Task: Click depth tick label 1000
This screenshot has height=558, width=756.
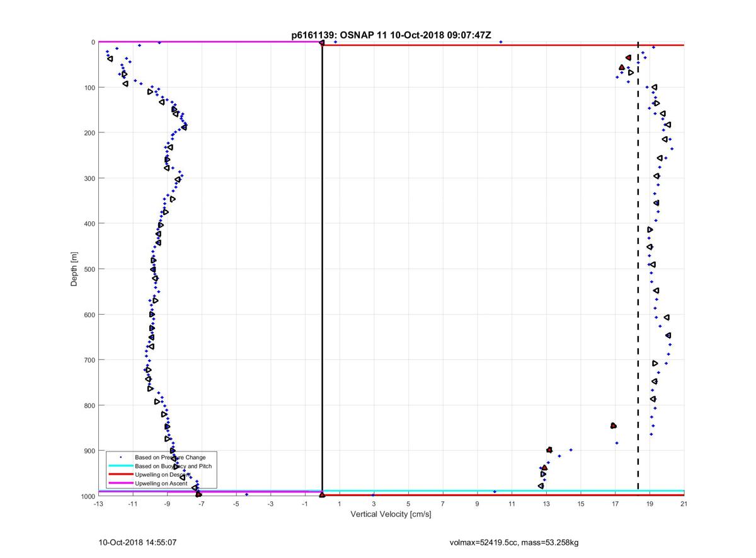Action: (88, 496)
